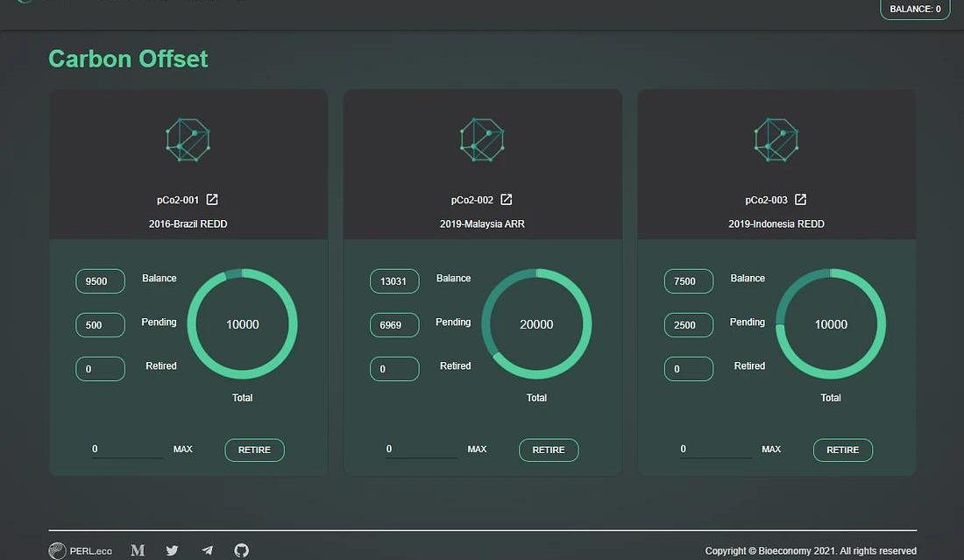Image resolution: width=964 pixels, height=560 pixels.
Task: Open external link icon next to pCo2-002
Action: pyautogui.click(x=507, y=200)
